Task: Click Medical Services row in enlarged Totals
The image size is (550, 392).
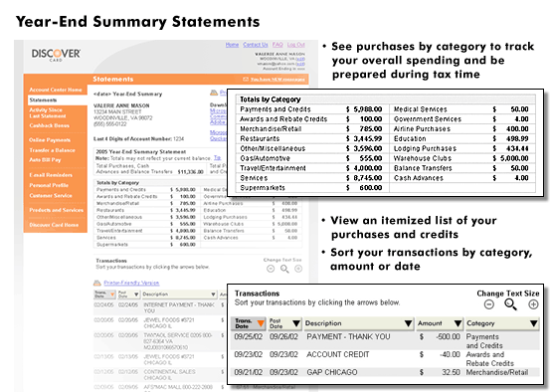Action: (461, 109)
